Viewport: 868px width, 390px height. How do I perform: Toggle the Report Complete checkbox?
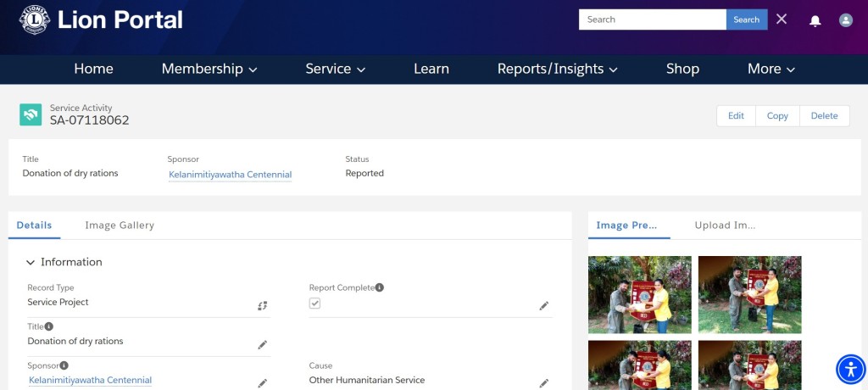(315, 303)
